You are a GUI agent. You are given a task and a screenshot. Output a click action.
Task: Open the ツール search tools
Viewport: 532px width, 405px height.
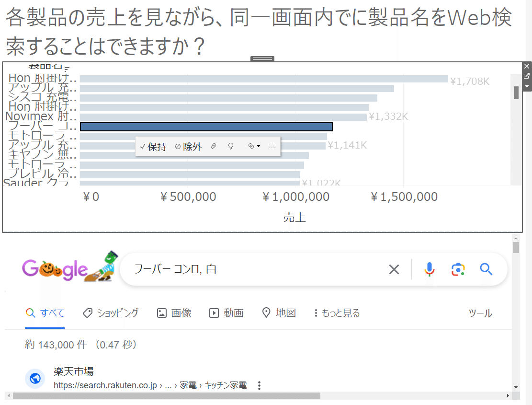point(480,313)
